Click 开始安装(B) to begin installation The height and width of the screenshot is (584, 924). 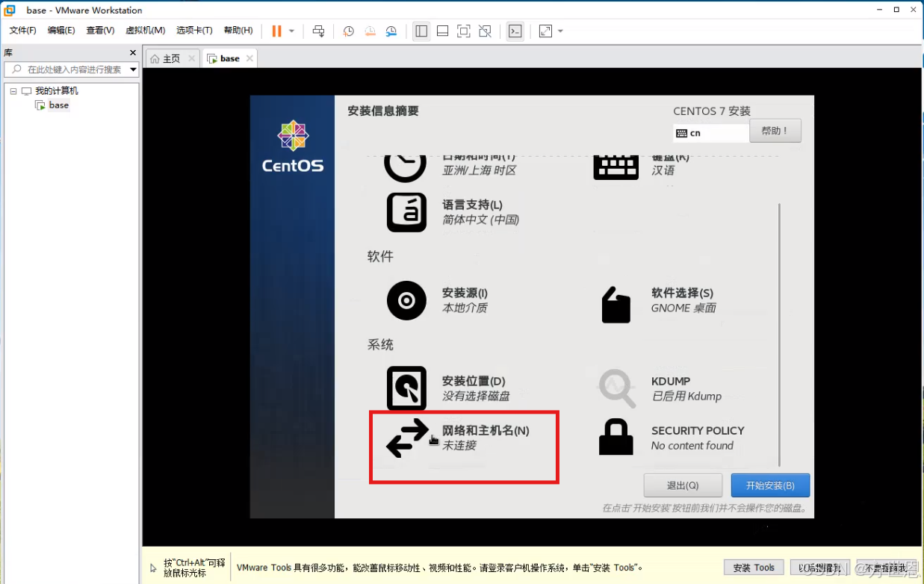point(770,485)
